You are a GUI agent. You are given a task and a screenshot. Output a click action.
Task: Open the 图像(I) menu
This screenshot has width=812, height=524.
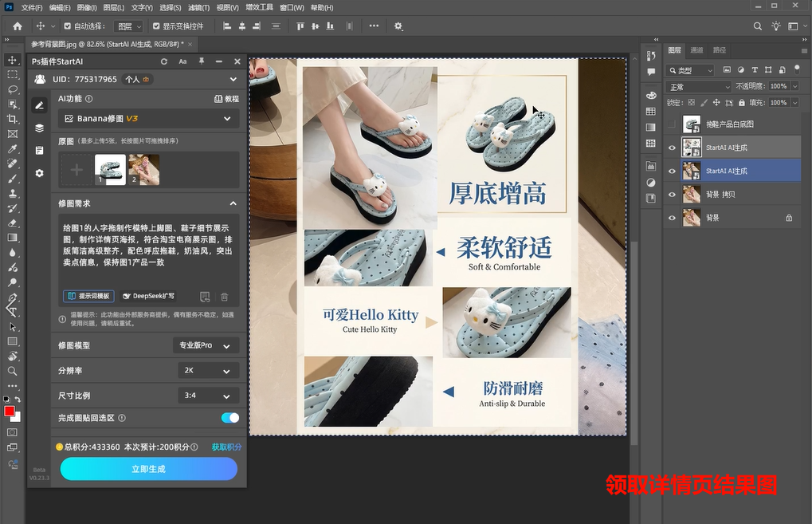click(87, 8)
